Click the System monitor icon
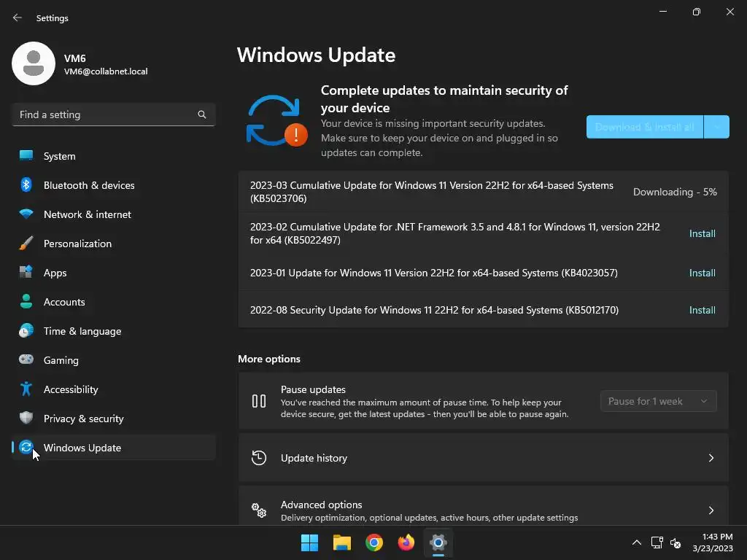The height and width of the screenshot is (560, 747). (26, 156)
